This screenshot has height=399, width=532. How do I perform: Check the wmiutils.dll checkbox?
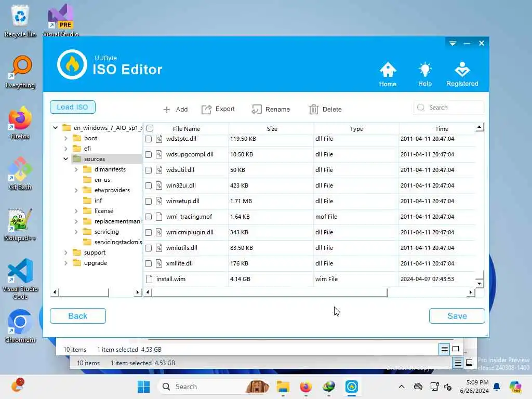(x=148, y=248)
